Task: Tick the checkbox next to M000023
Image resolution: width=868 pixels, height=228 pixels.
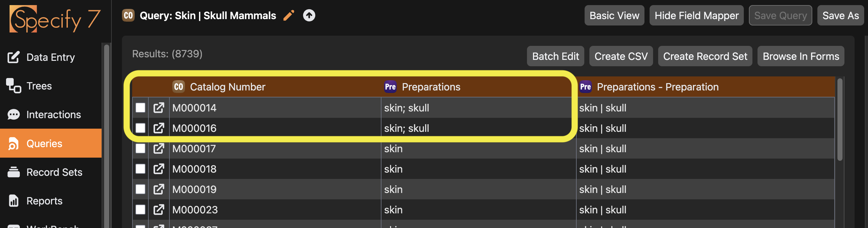Action: (x=140, y=210)
